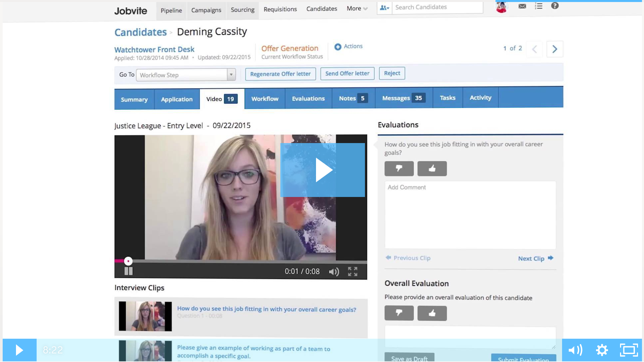Click the Candidates breadcrumb link
The height and width of the screenshot is (362, 644).
tap(141, 32)
